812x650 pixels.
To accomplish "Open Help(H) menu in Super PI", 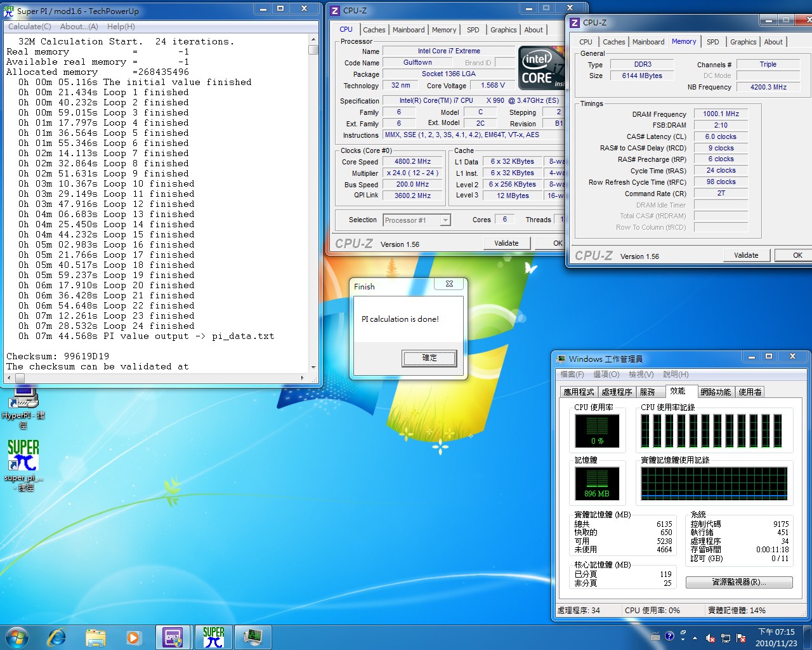I will 121,27.
